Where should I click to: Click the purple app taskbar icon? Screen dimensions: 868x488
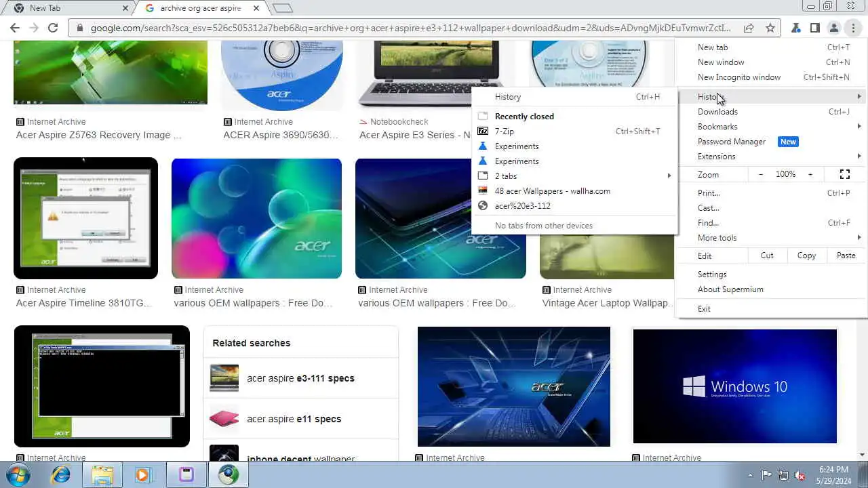[x=186, y=474]
